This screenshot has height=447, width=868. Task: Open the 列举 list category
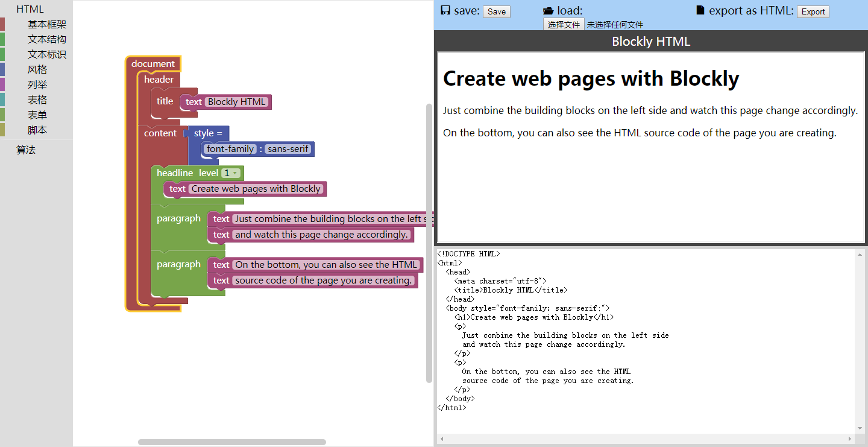tap(37, 84)
